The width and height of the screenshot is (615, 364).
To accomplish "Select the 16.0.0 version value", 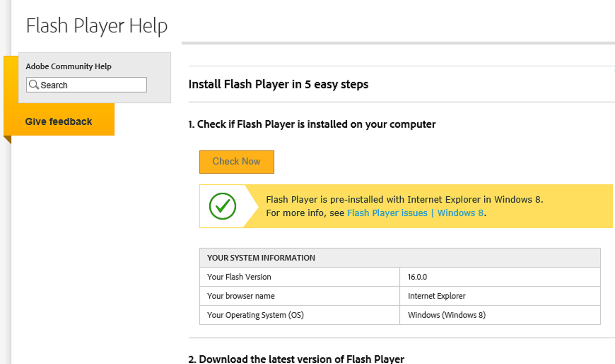I will [418, 277].
